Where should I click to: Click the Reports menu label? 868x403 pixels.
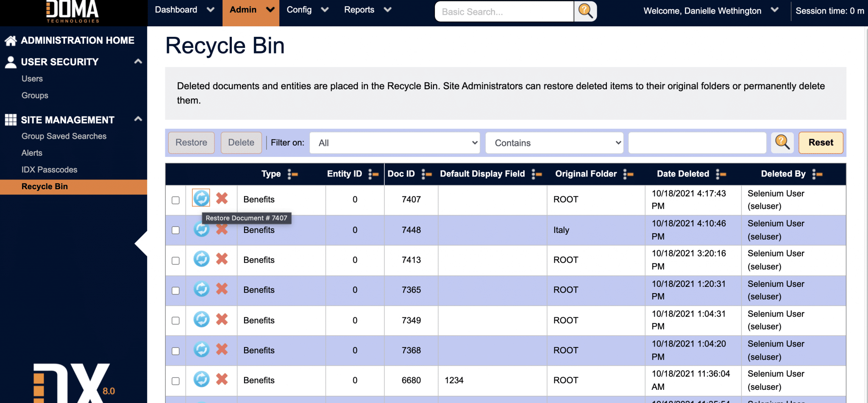[359, 10]
